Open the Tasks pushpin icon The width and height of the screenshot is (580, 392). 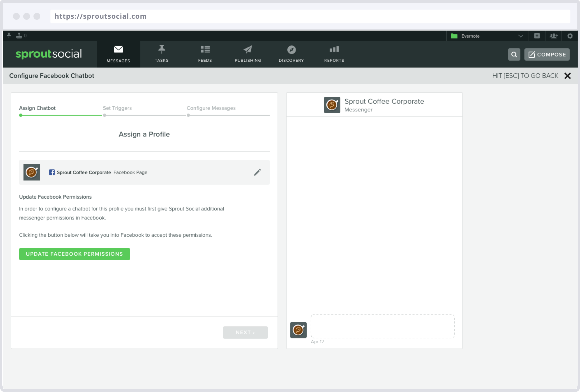coord(162,49)
